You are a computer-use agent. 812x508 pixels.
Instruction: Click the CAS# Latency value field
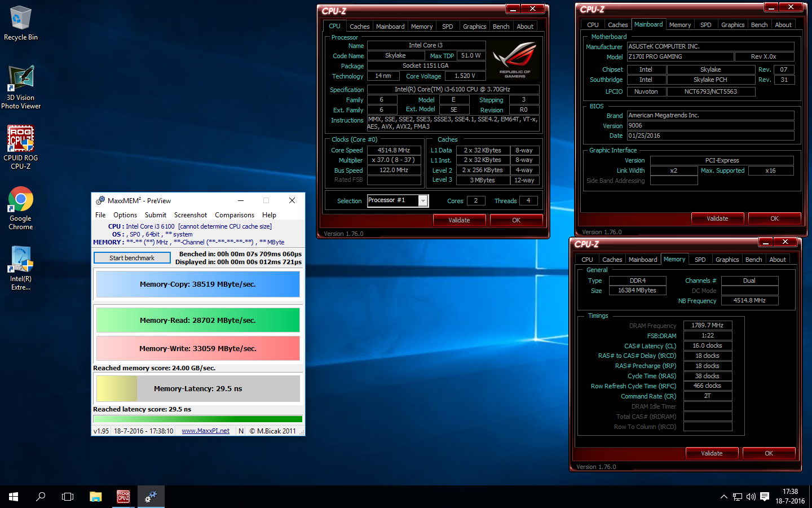pyautogui.click(x=708, y=345)
